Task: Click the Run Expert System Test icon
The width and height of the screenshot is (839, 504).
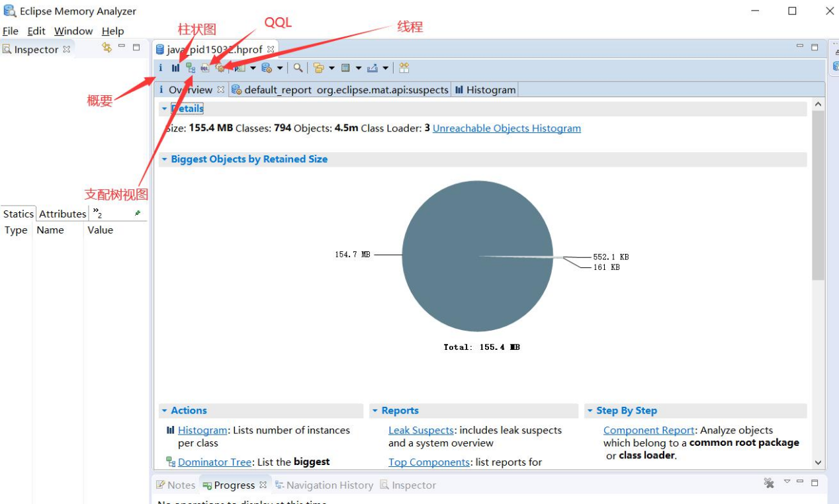Action: pos(240,67)
